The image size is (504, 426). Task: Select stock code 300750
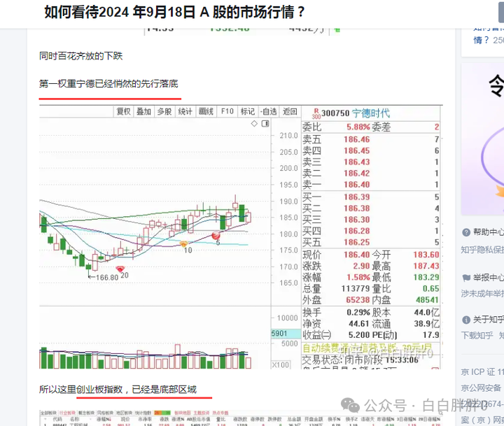335,113
